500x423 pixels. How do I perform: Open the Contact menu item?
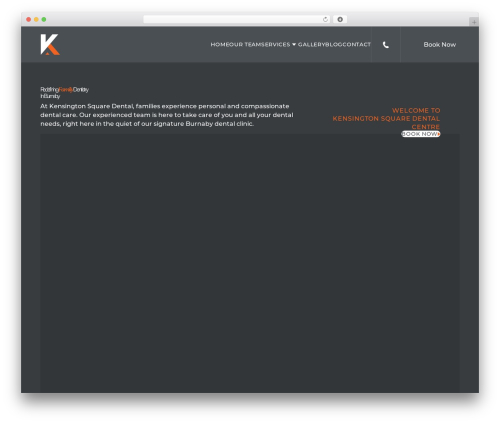[x=357, y=44]
